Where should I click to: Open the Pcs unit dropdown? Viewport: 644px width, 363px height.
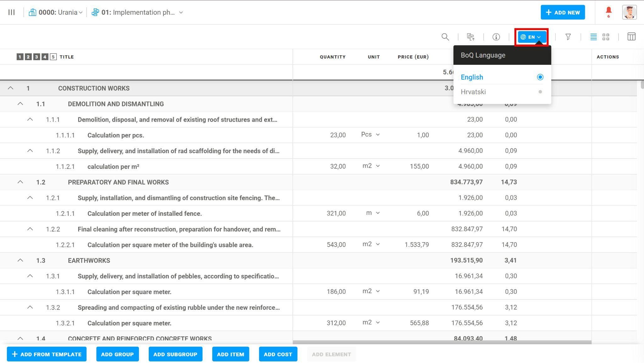coord(370,135)
